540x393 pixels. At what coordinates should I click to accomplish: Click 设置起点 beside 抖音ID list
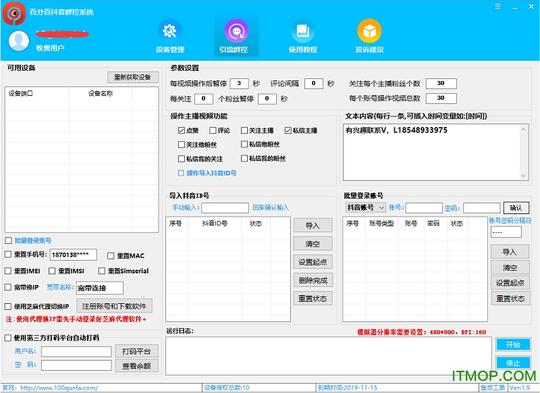tap(313, 262)
